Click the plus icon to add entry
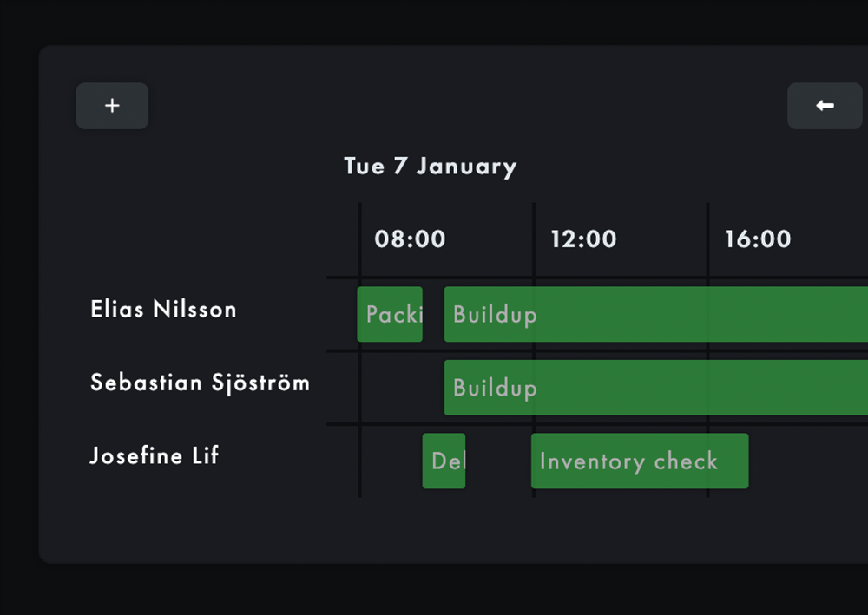Viewport: 868px width, 615px height. (x=112, y=106)
